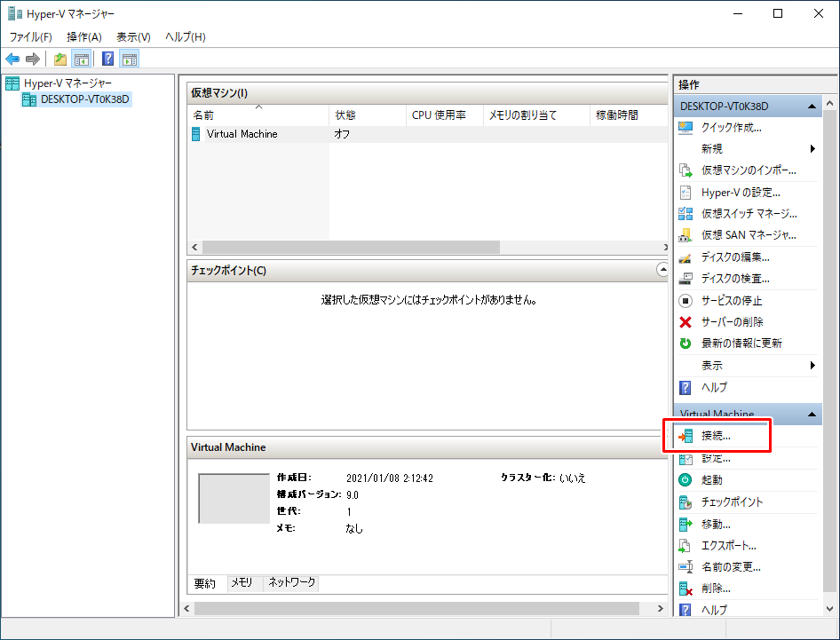Click the toolbar back arrow

click(x=12, y=59)
